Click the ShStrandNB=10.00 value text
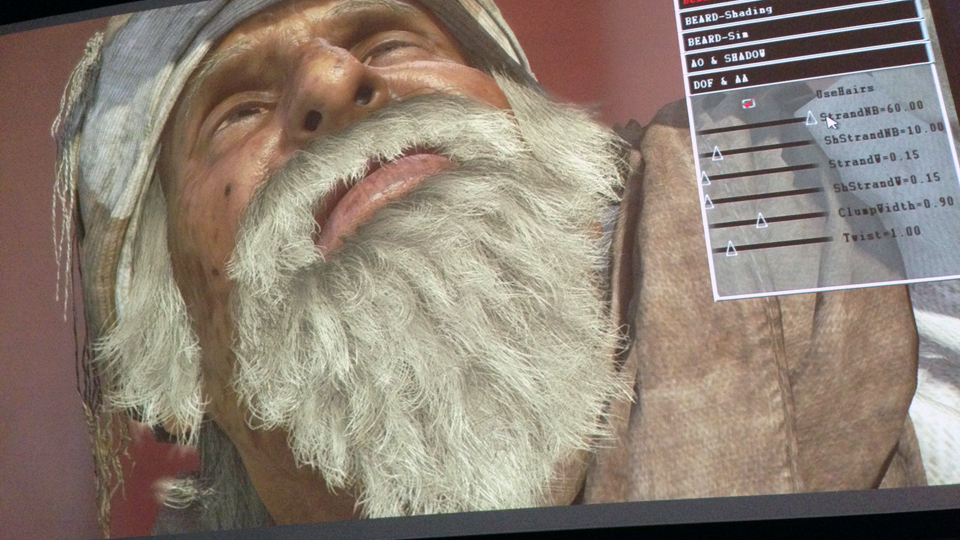The height and width of the screenshot is (540, 960). [883, 134]
